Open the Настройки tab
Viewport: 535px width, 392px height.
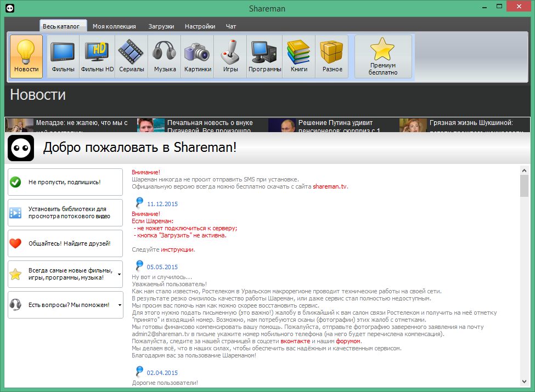click(200, 26)
